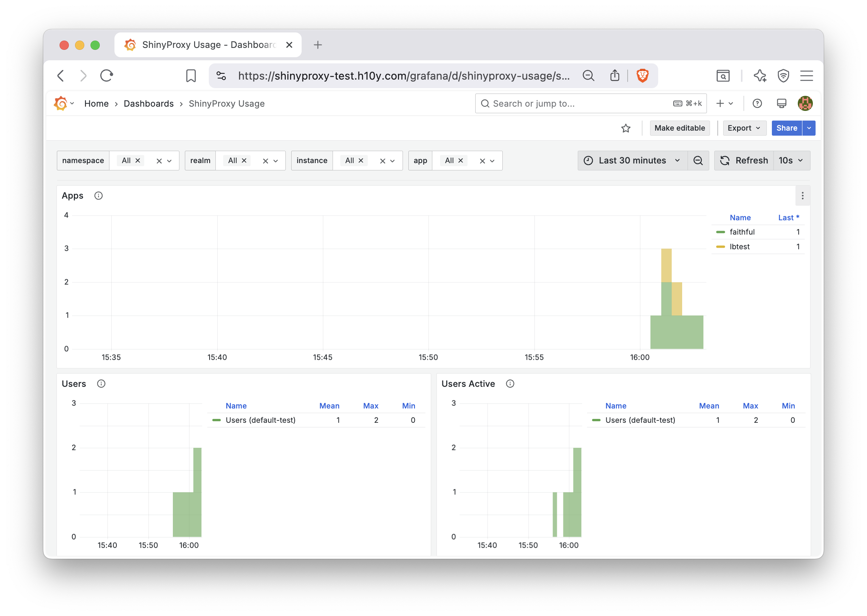The width and height of the screenshot is (867, 616).
Task: Click the Make editable button
Action: [x=679, y=128]
